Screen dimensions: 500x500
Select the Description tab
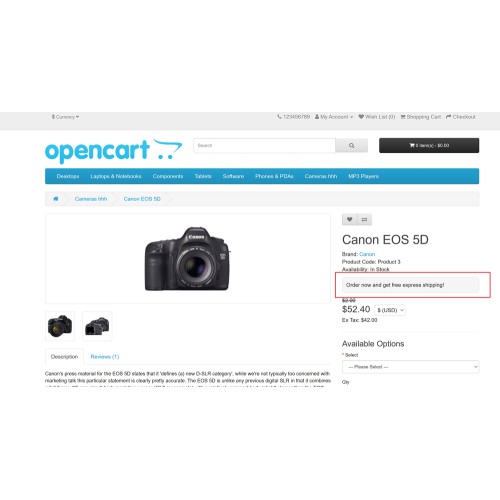pyautogui.click(x=64, y=357)
